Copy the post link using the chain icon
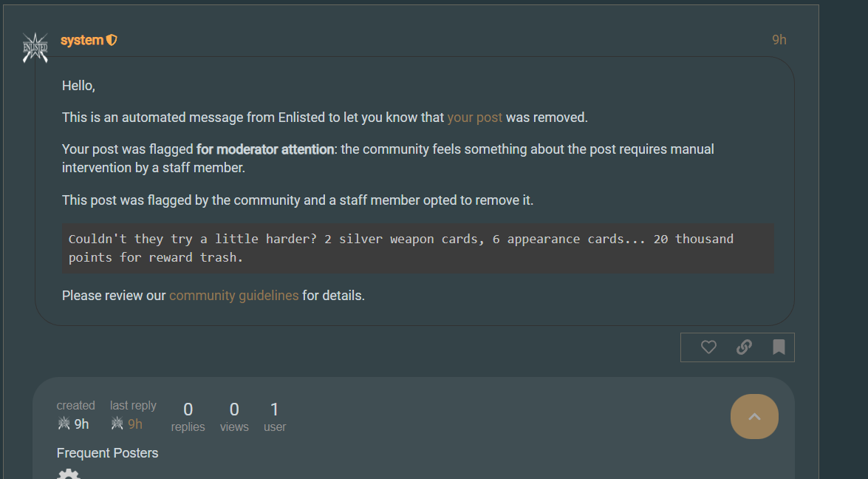 (x=744, y=347)
